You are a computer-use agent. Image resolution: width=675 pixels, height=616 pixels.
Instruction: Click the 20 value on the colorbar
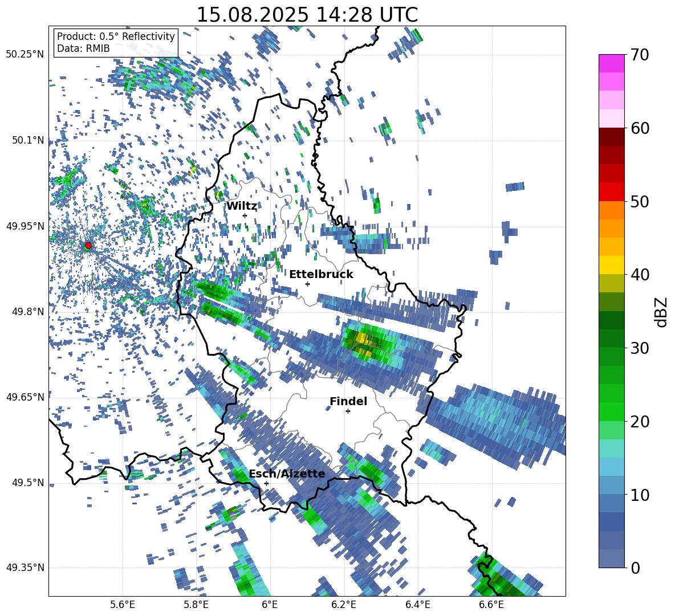pyautogui.click(x=640, y=421)
